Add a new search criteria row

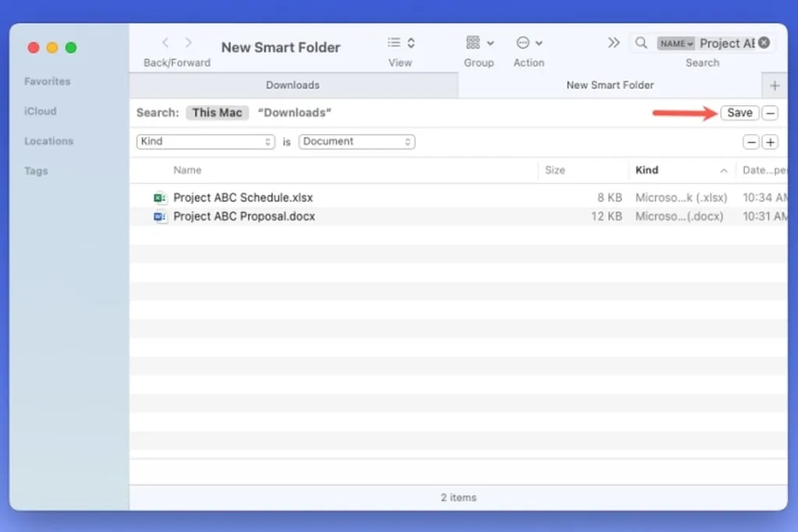[x=770, y=141]
